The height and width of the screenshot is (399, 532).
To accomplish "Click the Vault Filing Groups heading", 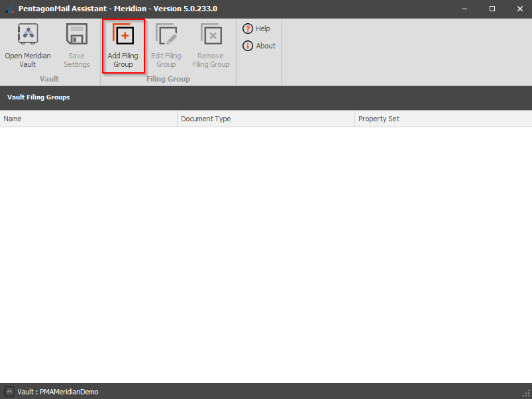I will click(x=38, y=97).
